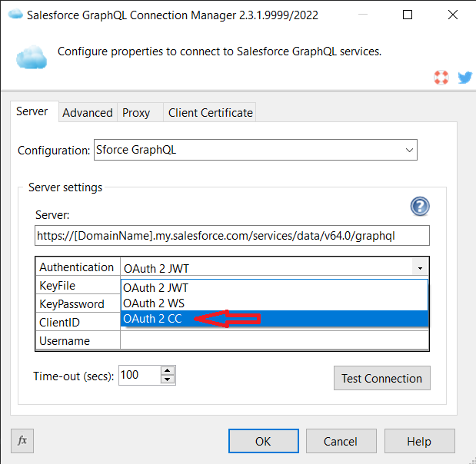This screenshot has width=476, height=464.
Task: Switch to the Advanced tab
Action: click(x=88, y=112)
